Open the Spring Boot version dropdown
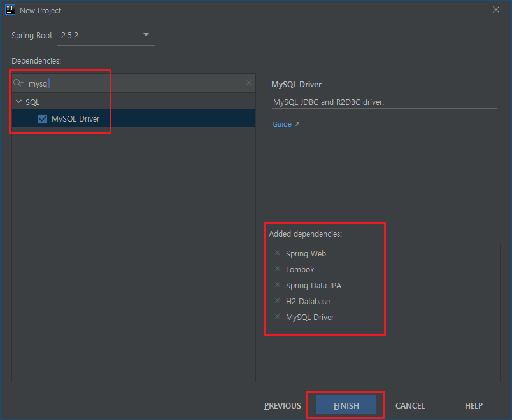Screen dimensions: 512x420 [106, 35]
